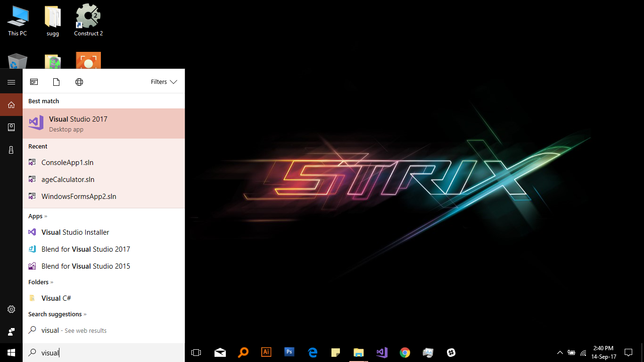The width and height of the screenshot is (644, 362).
Task: See web results for visual
Action: pos(104,330)
